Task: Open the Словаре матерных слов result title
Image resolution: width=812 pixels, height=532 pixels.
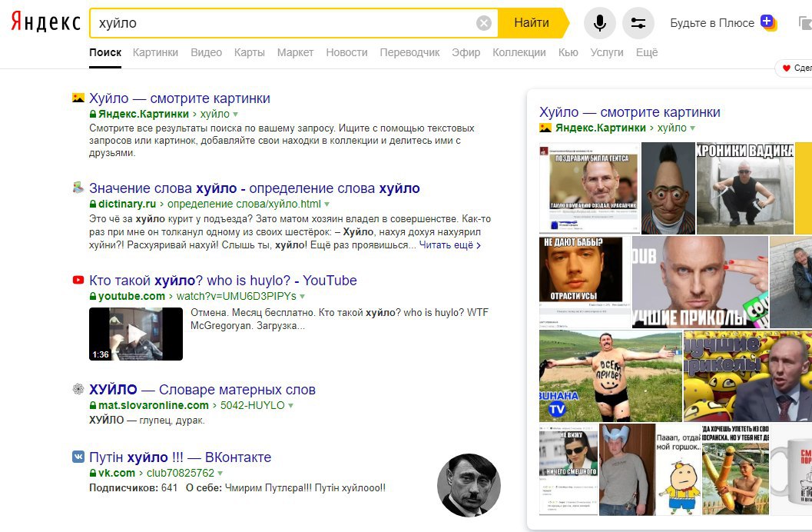Action: click(x=202, y=390)
